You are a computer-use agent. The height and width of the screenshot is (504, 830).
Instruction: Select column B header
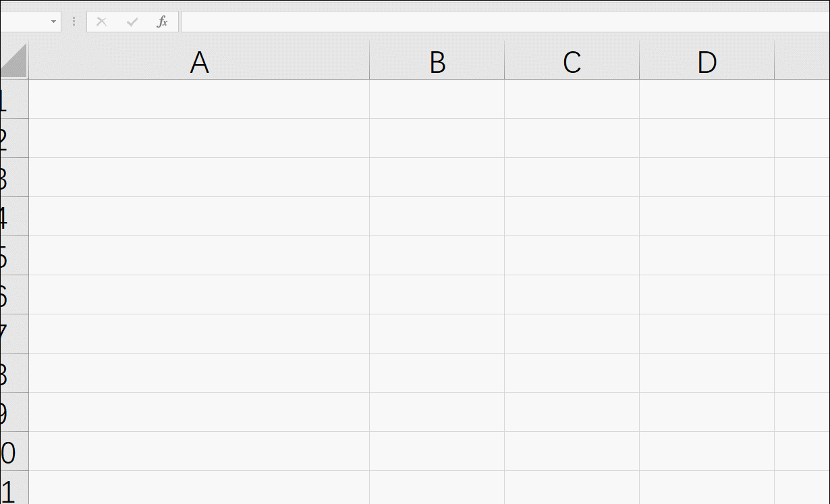pos(437,61)
